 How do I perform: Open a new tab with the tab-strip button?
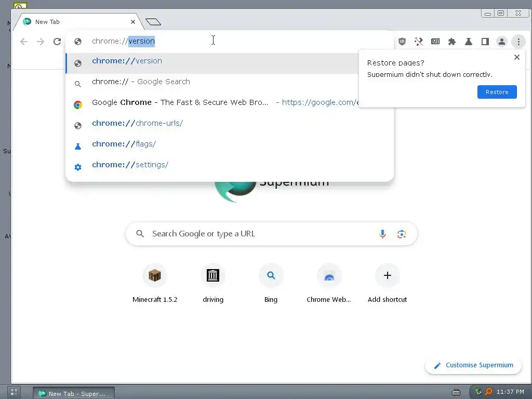coord(153,22)
